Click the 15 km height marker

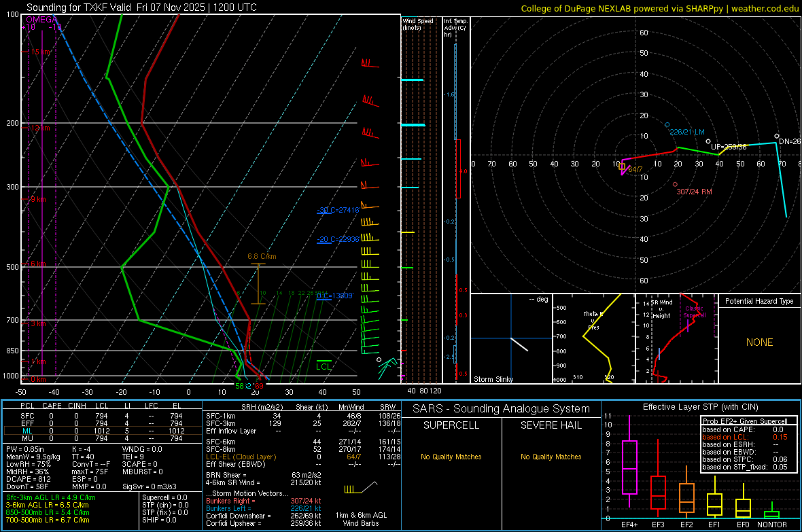(x=41, y=52)
